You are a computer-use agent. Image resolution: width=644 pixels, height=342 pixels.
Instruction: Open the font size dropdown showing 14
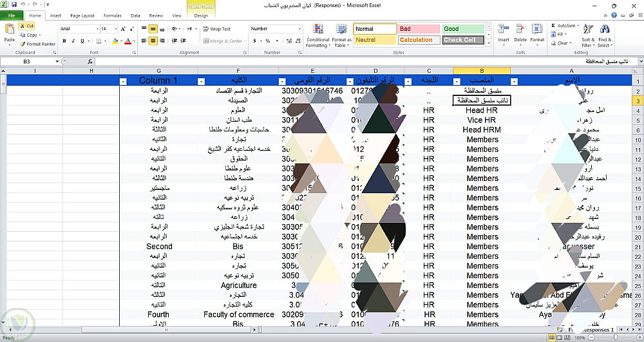click(115, 29)
